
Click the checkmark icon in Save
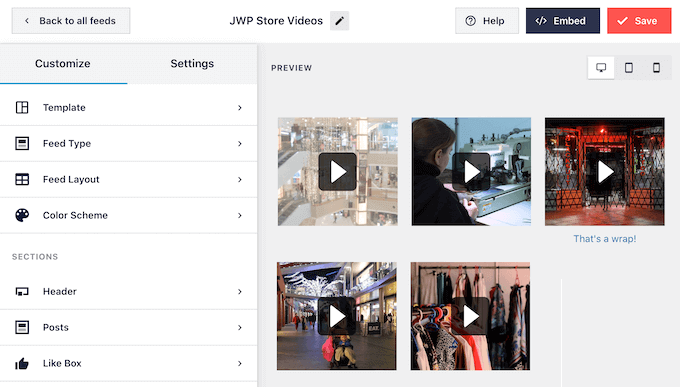622,21
